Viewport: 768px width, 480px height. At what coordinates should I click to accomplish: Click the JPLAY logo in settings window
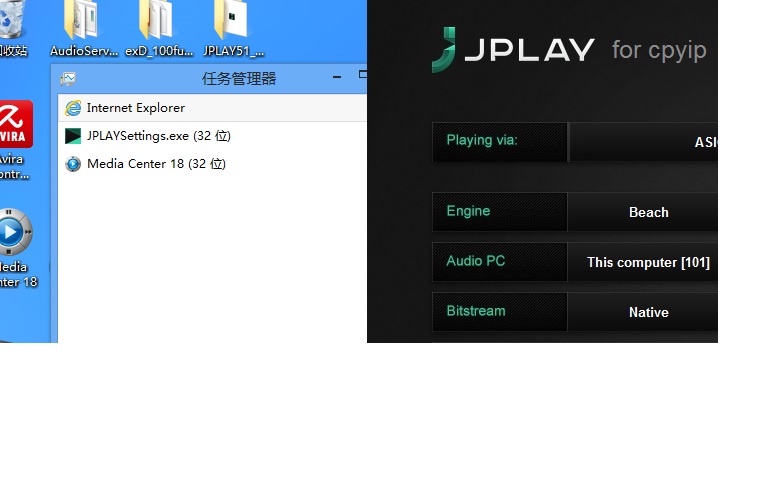tap(513, 49)
